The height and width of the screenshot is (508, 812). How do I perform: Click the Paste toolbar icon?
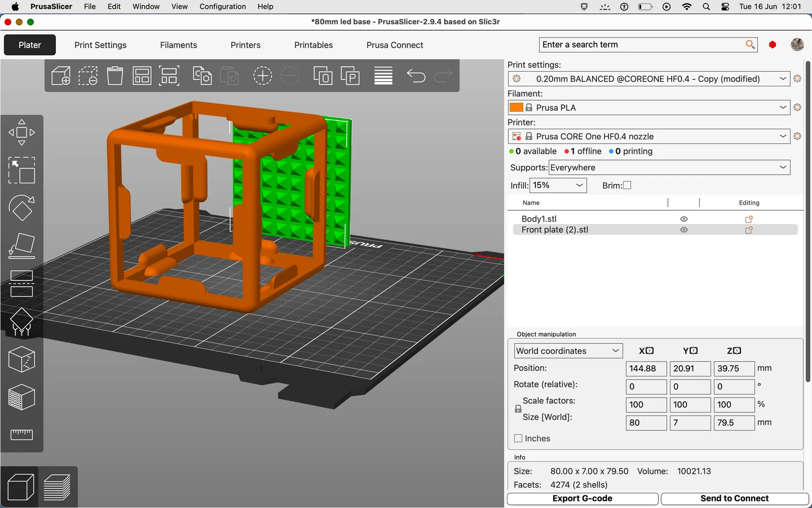229,76
